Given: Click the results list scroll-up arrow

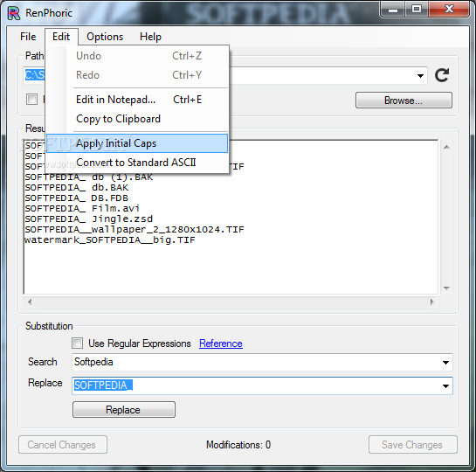Looking at the screenshot, I should pos(446,148).
